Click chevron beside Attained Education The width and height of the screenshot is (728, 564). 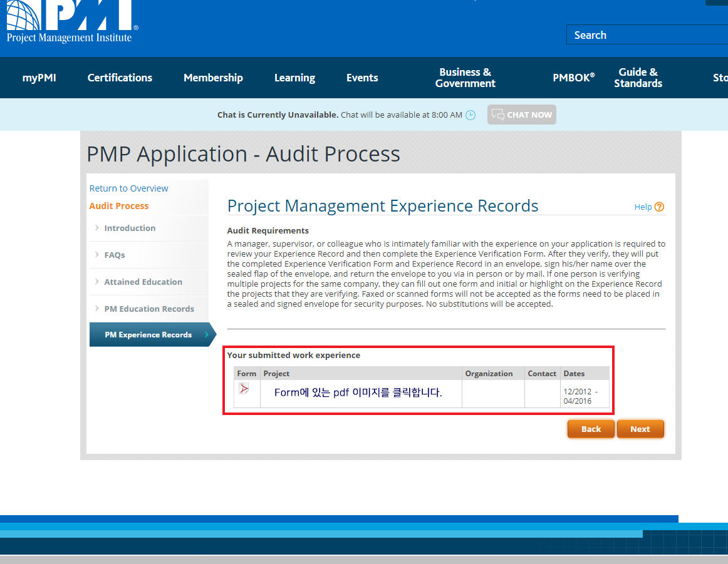pyautogui.click(x=96, y=282)
